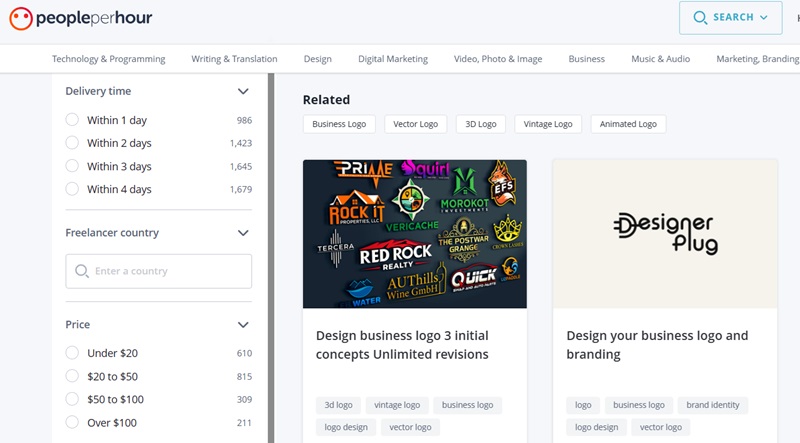Viewport: 800px width, 443px height.
Task: Open 'Design business logo 3 initial concepts' title
Action: 402,345
